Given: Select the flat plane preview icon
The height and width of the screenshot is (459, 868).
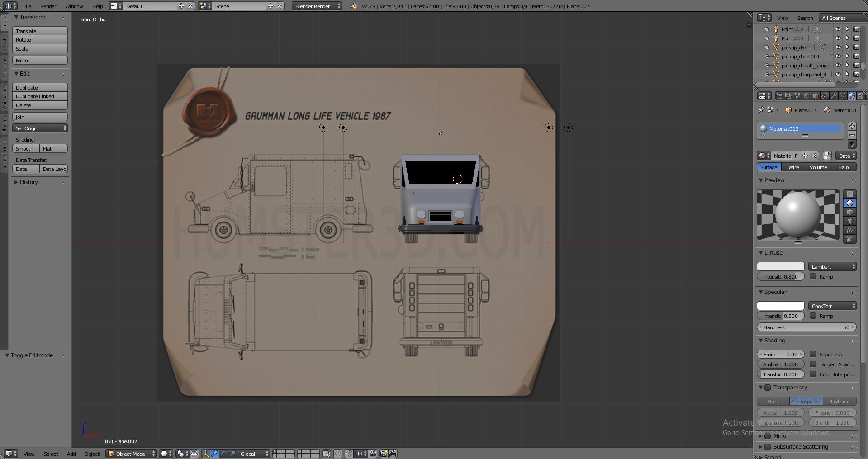Looking at the screenshot, I should 850,194.
